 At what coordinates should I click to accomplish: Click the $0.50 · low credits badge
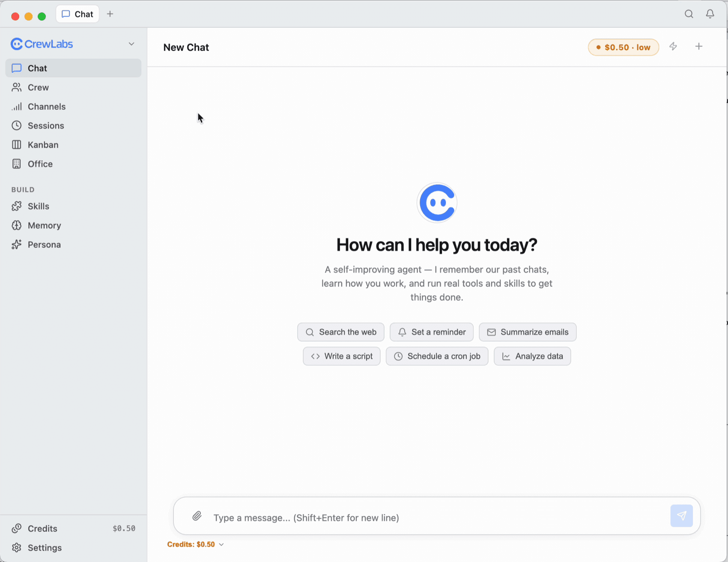pyautogui.click(x=623, y=47)
